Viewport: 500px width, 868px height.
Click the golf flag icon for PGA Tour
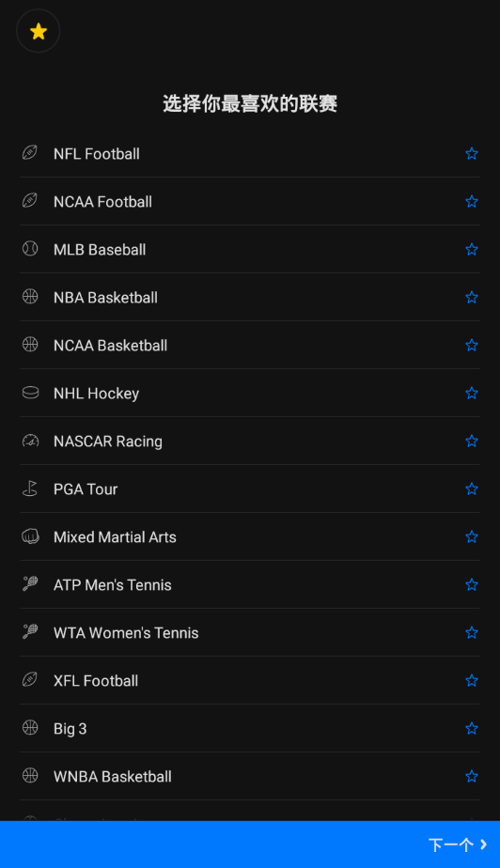click(x=30, y=488)
